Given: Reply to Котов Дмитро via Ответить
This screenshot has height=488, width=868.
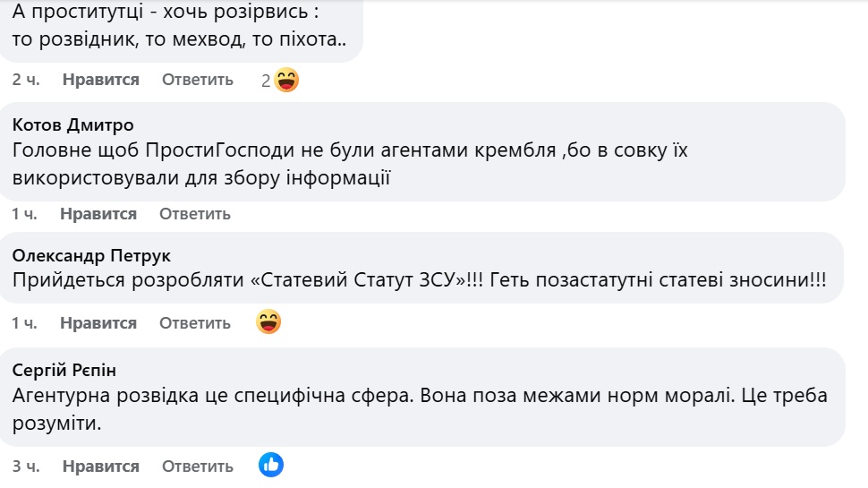Looking at the screenshot, I should pos(195,214).
